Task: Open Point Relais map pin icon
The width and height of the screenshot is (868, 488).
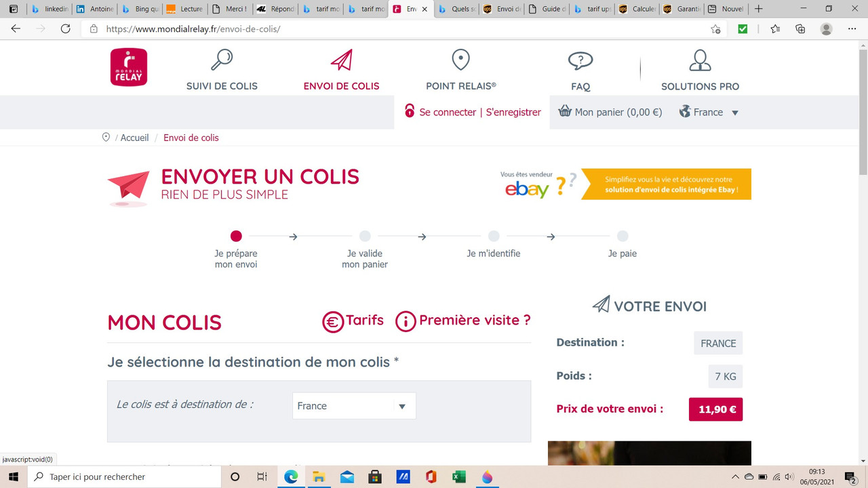Action: (461, 60)
